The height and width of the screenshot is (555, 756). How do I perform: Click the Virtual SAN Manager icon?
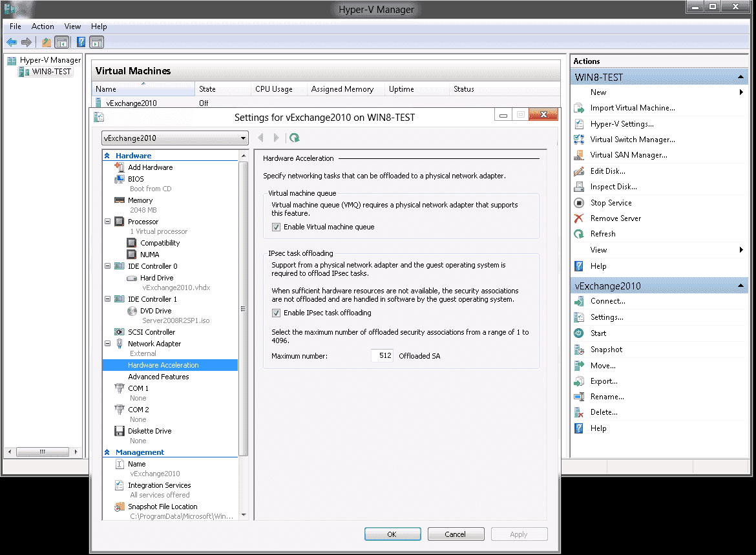(579, 155)
